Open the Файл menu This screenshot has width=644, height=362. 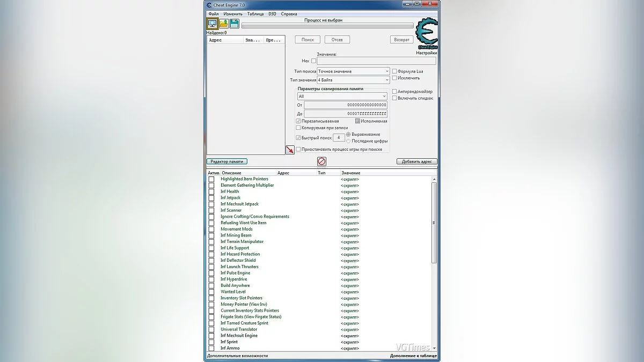click(x=213, y=14)
